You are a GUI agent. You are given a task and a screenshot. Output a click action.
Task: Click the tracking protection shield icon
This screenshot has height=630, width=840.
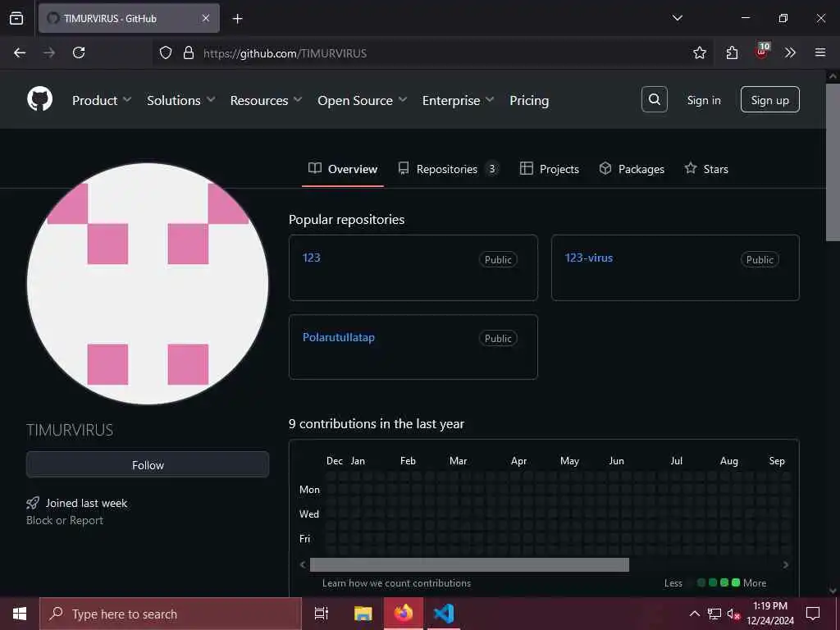pyautogui.click(x=166, y=52)
